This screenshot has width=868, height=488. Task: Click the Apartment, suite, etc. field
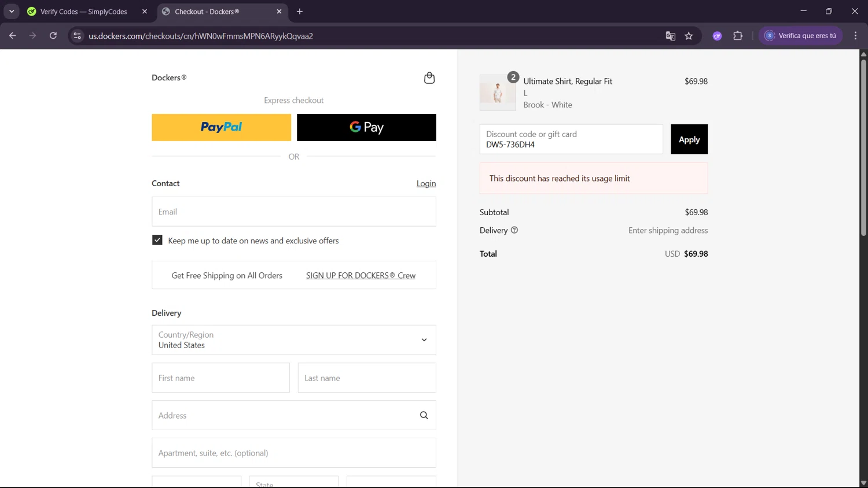point(294,453)
